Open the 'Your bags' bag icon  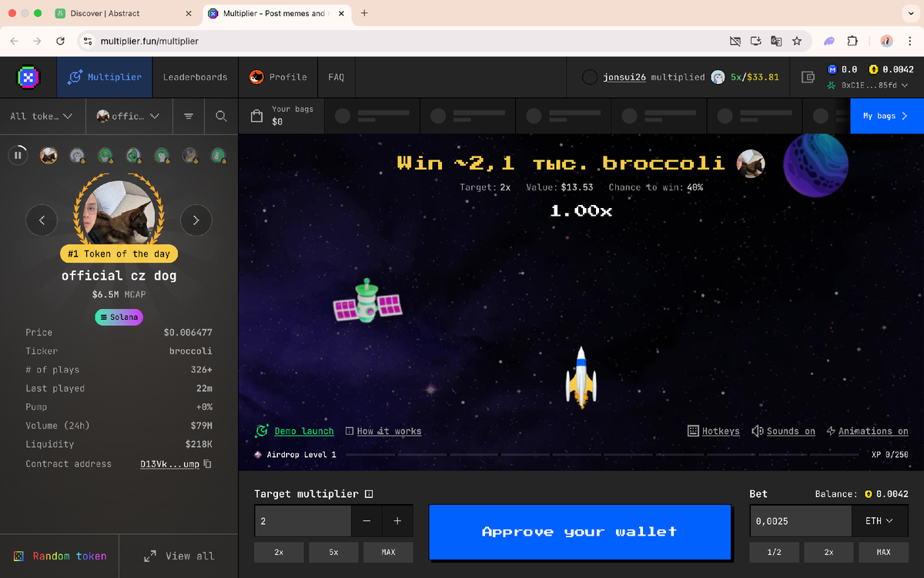tap(257, 116)
